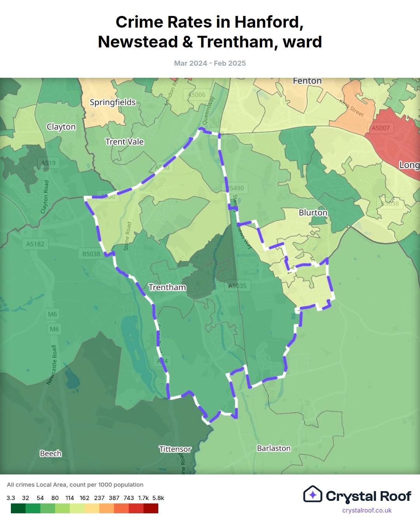This screenshot has width=420, height=525.
Task: Click the Barlaston place label
Action: tap(274, 448)
